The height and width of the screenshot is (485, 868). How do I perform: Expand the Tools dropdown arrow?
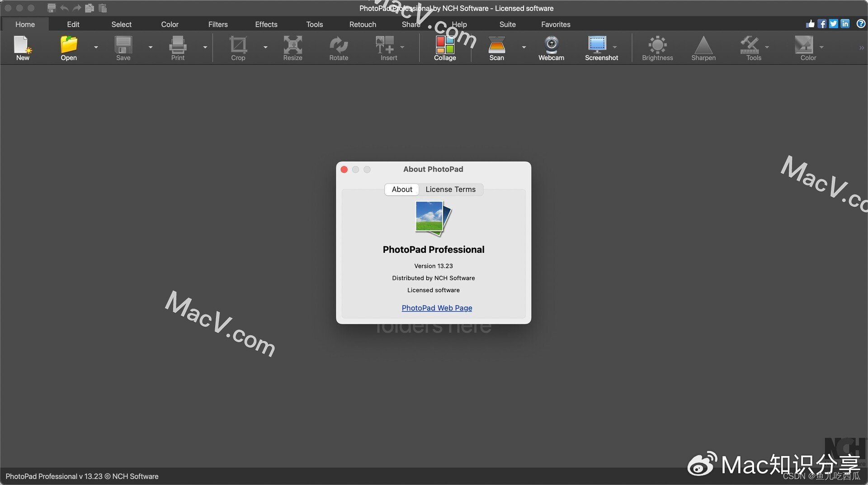pyautogui.click(x=767, y=47)
